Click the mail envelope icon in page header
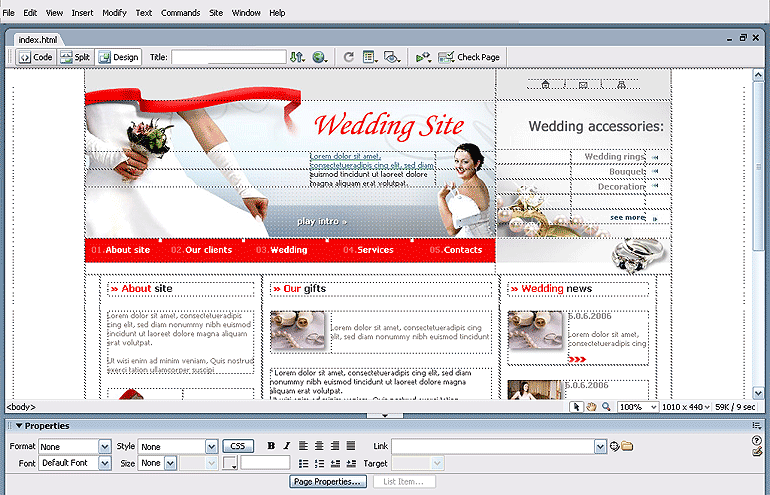Image resolution: width=770 pixels, height=495 pixels. tap(583, 85)
